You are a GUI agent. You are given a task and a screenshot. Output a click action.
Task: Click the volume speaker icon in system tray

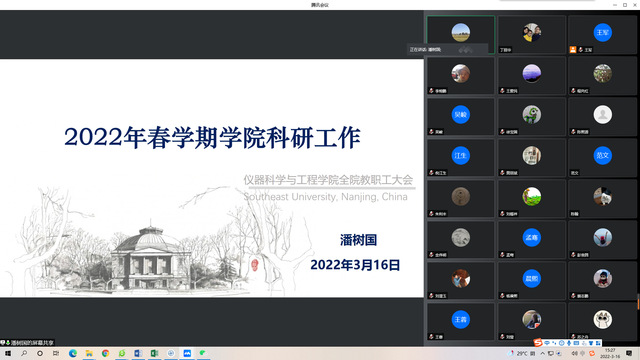tap(574, 353)
